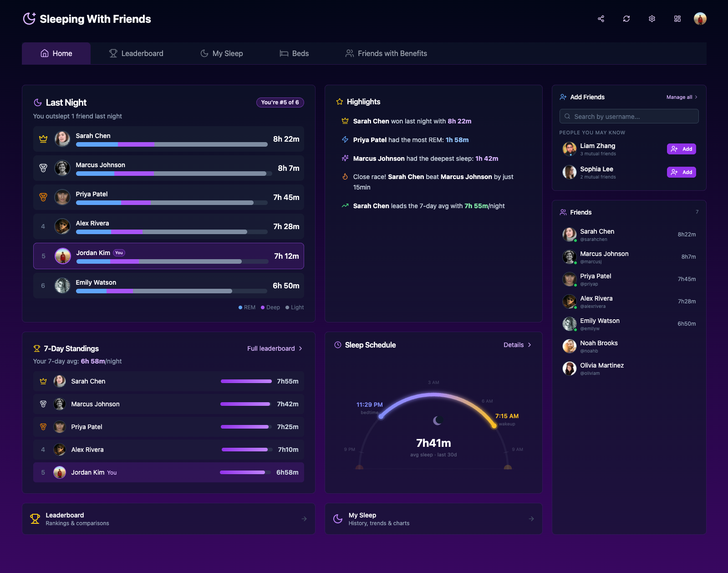
Task: Click Jordan Kim's sleep stage bar
Action: pyautogui.click(x=172, y=261)
